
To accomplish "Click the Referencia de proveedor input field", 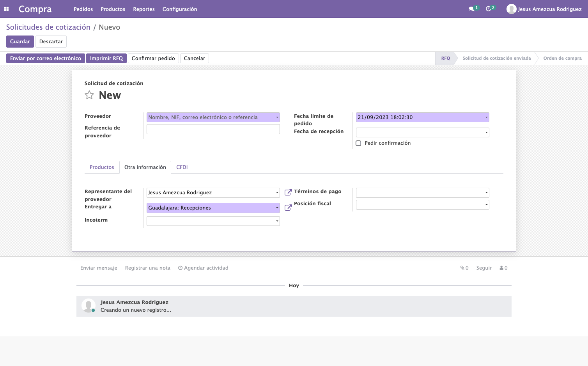I will tap(213, 129).
